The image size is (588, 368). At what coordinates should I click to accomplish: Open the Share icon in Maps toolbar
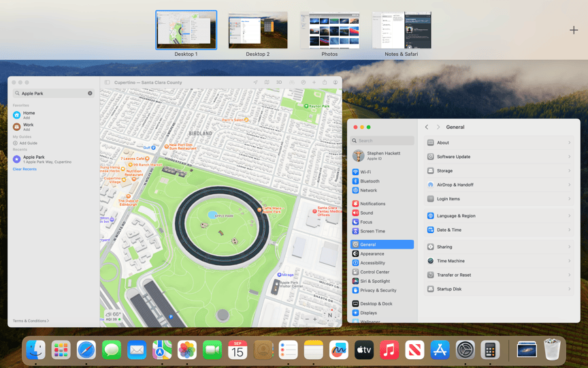coord(325,82)
